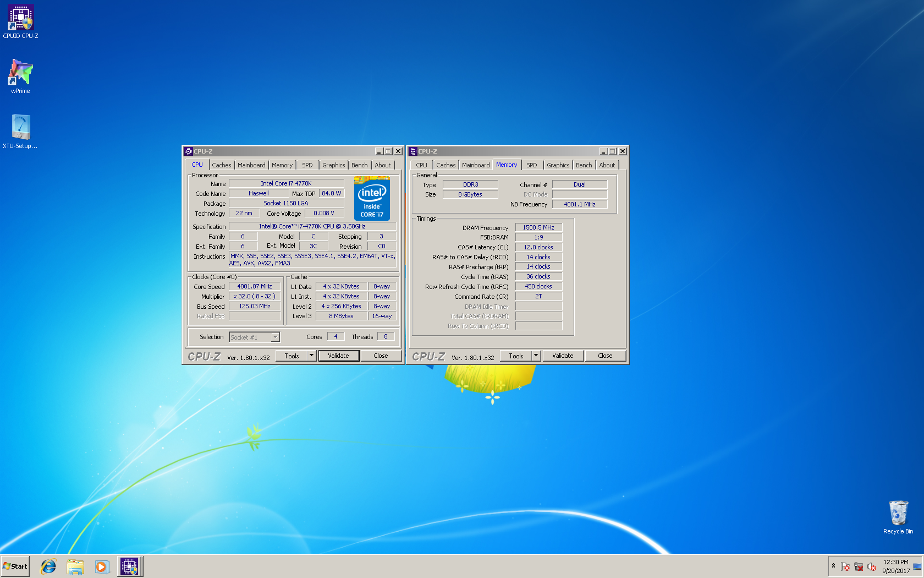Click the Max TDP value 84.0 W
The image size is (924, 578).
[331, 193]
